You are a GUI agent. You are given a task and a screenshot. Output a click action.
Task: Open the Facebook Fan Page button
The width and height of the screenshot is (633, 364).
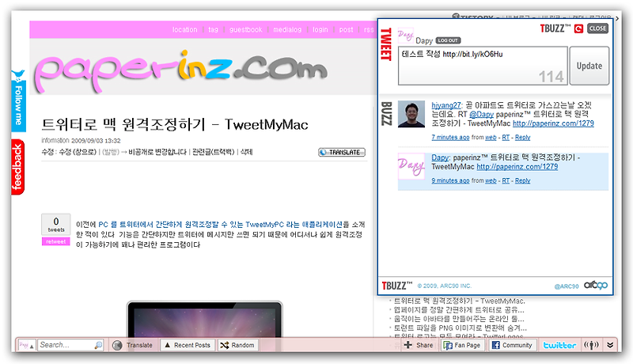pyautogui.click(x=462, y=345)
